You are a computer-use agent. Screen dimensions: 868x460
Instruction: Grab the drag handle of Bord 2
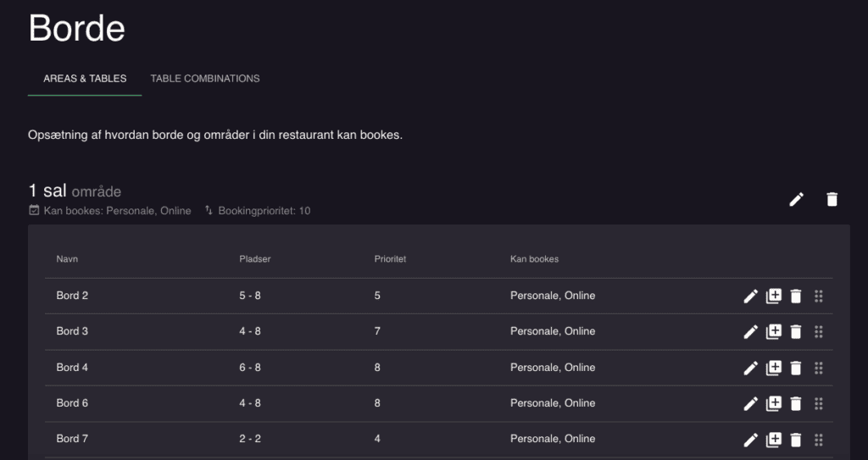tap(819, 297)
